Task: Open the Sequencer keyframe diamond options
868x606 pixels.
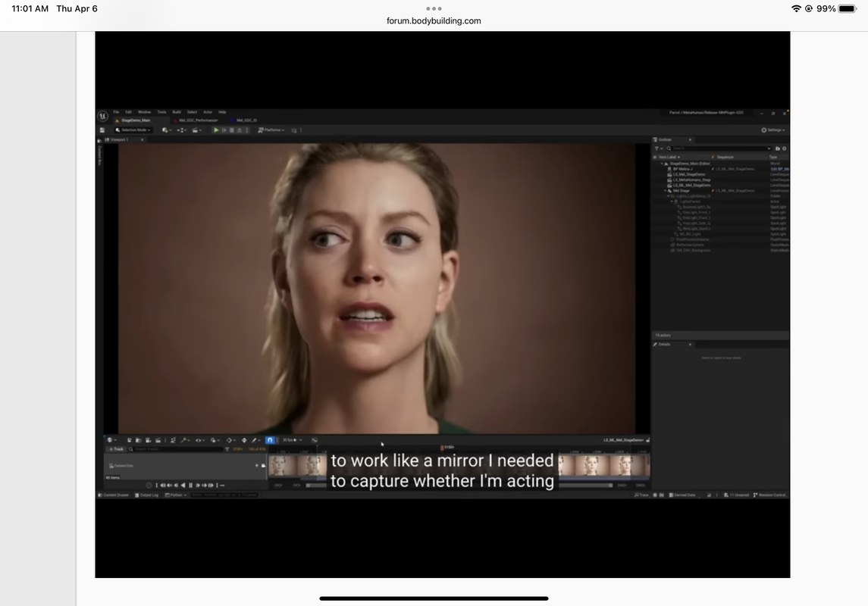Action: point(231,440)
